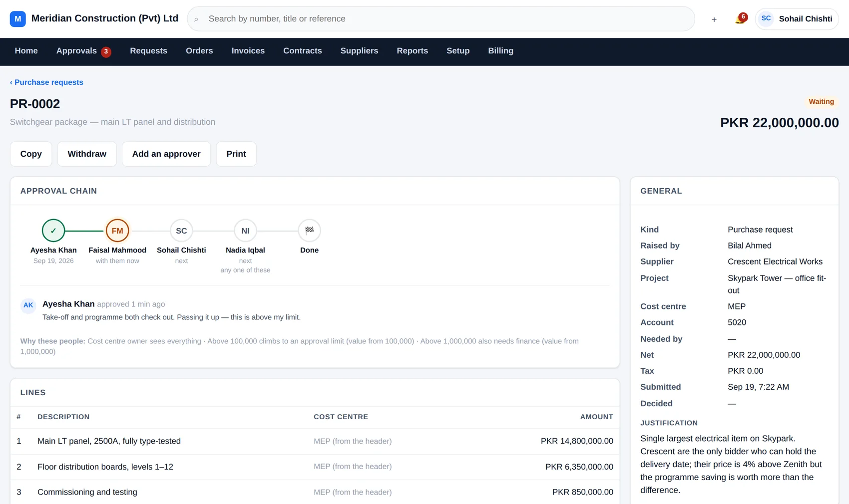Click the FM step circle
The height and width of the screenshot is (504, 849).
(117, 231)
